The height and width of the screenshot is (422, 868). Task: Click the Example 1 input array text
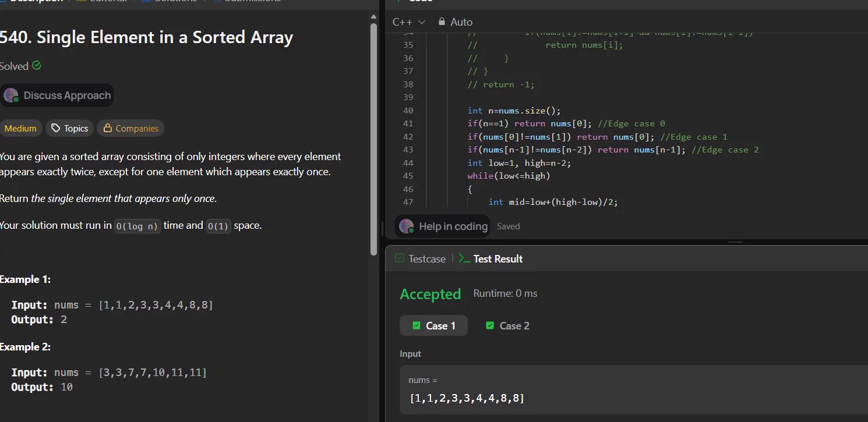point(156,305)
